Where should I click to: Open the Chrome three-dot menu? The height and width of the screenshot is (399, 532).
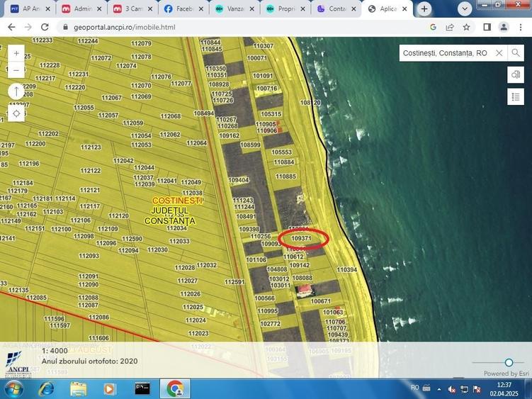[521, 27]
